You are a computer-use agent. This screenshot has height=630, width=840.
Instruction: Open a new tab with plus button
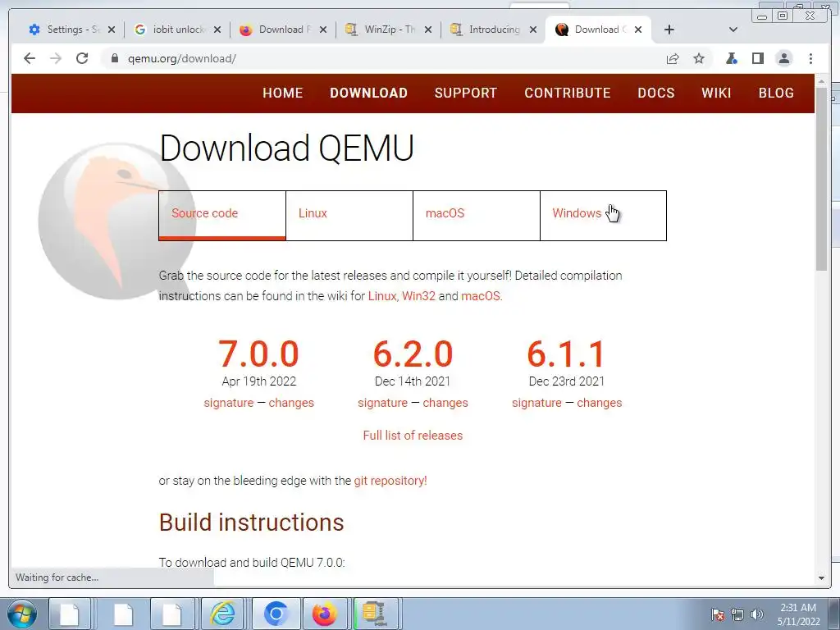669,30
